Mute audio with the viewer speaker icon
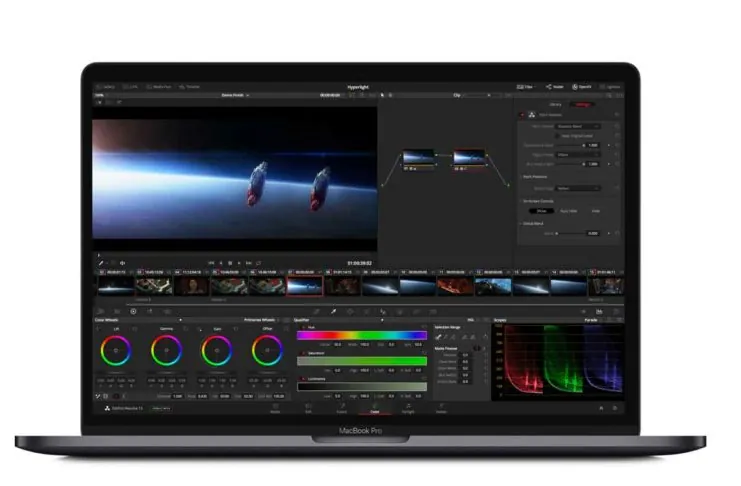The width and height of the screenshot is (741, 486). point(122,263)
